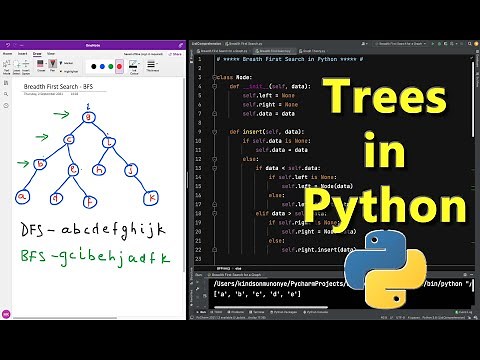
Task: Open recent notes clock icon in sidebar
Action: 6,106
